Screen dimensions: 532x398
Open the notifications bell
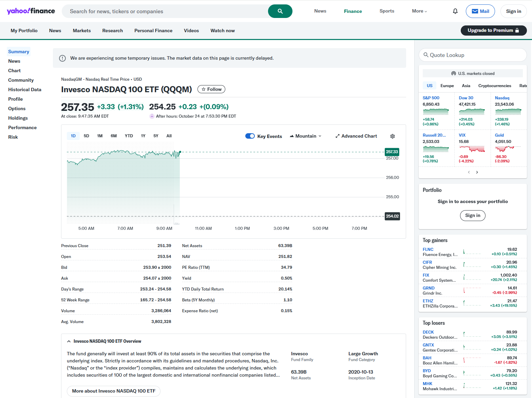pyautogui.click(x=455, y=11)
